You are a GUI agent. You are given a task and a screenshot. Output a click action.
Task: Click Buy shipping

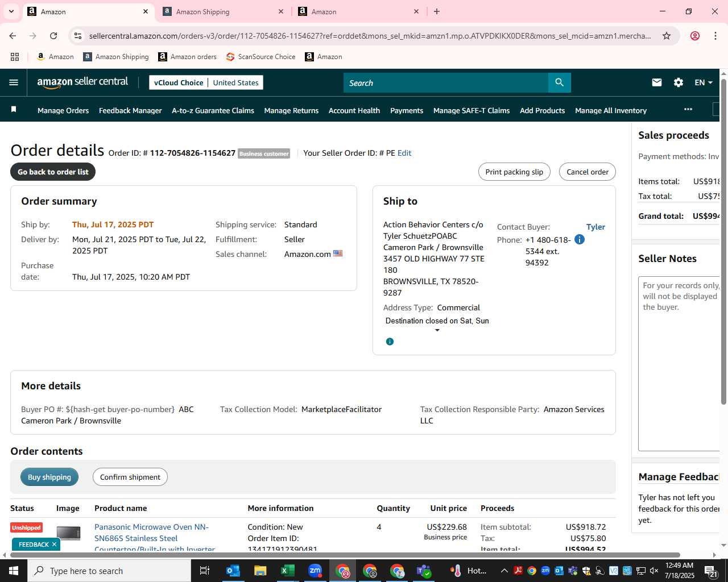pyautogui.click(x=49, y=477)
